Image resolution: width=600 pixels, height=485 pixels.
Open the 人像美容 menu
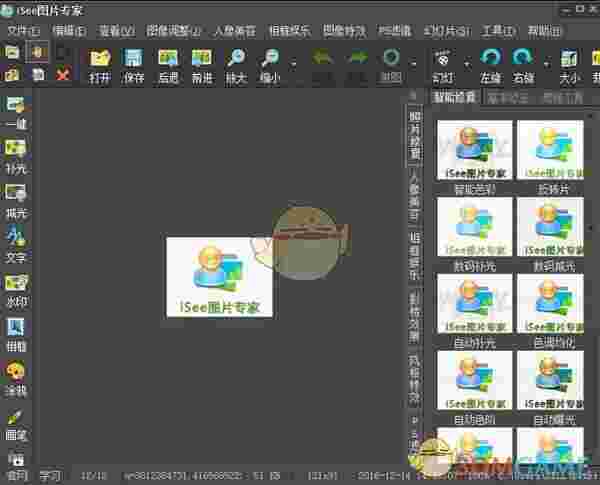click(235, 31)
